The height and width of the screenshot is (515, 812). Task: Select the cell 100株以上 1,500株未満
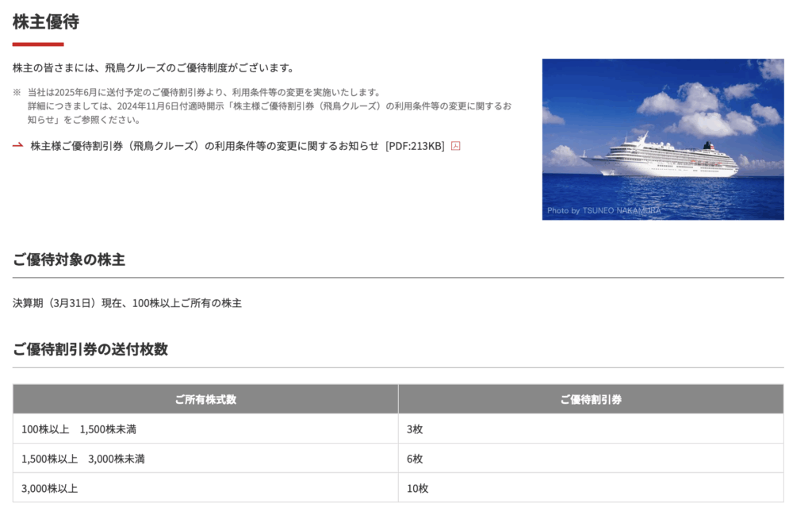click(205, 429)
